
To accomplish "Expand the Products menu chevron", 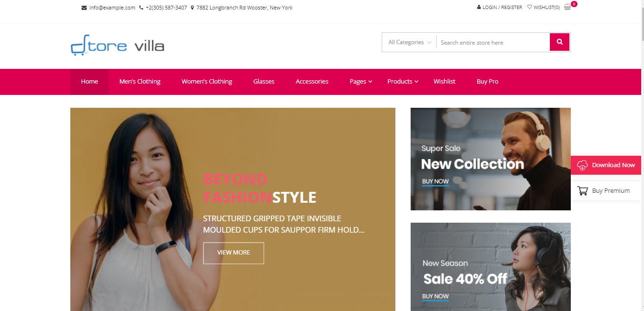I will coord(416,82).
